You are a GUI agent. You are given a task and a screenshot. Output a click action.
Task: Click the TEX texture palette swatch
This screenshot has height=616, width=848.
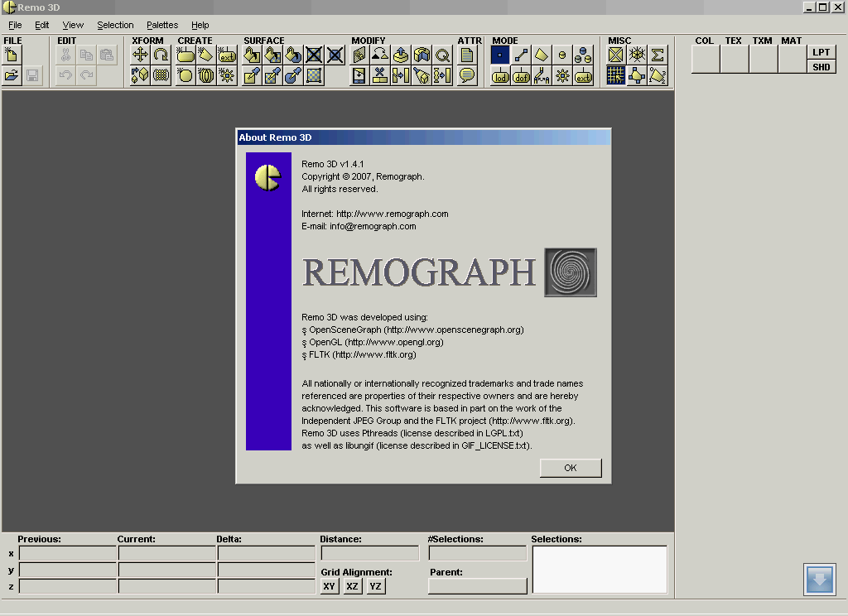(735, 60)
